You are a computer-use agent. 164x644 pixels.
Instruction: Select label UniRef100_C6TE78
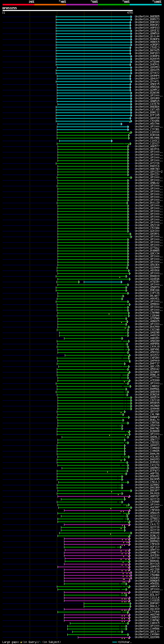pyautogui.click(x=147, y=104)
